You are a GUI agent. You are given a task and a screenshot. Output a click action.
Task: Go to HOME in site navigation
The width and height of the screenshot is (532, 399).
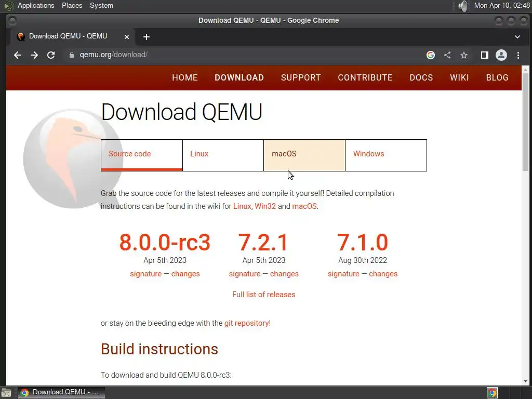coord(185,77)
